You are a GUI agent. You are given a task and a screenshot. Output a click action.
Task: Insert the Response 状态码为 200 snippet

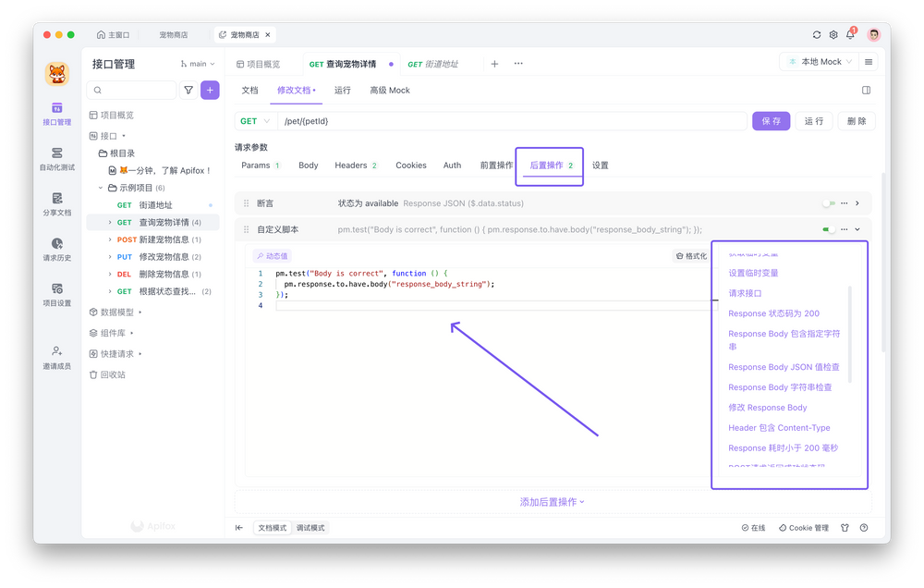click(773, 313)
